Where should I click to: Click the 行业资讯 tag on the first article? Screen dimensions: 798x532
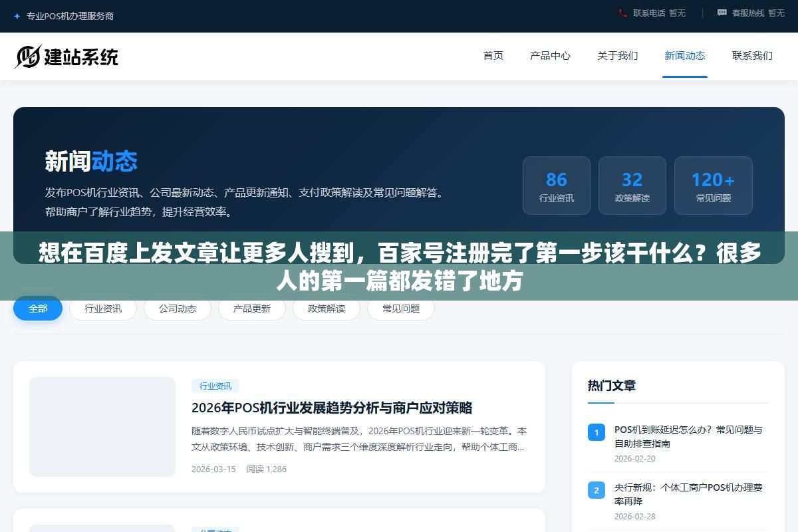point(215,386)
